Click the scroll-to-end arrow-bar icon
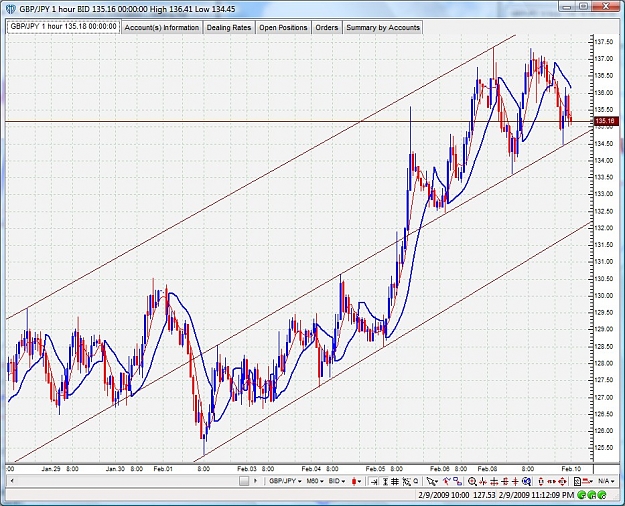This screenshot has height=506, width=625. click(x=374, y=482)
